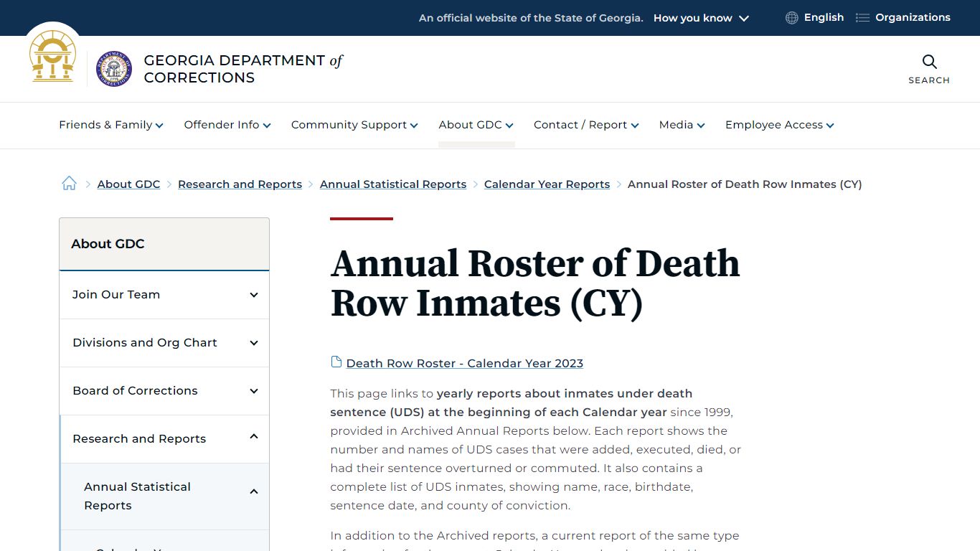
Task: Click About GDC breadcrumb link
Action: [129, 184]
